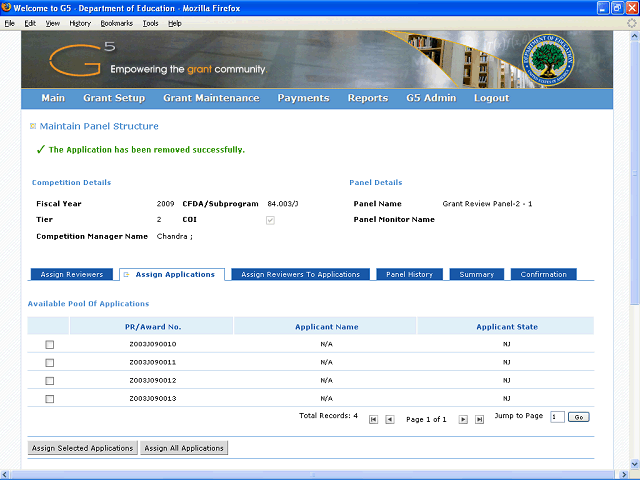Click the horizontal scrollbar left arrow
The width and height of the screenshot is (640, 480).
(x=5, y=475)
